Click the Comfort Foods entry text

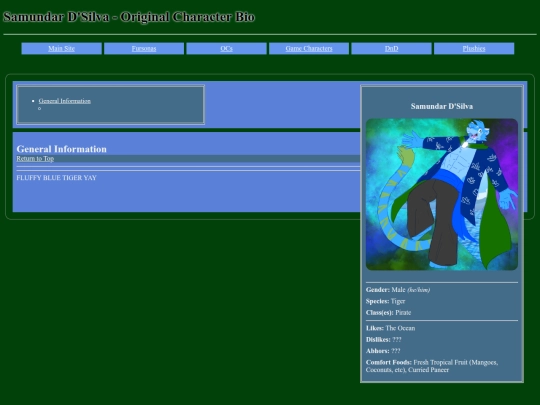coord(432,366)
